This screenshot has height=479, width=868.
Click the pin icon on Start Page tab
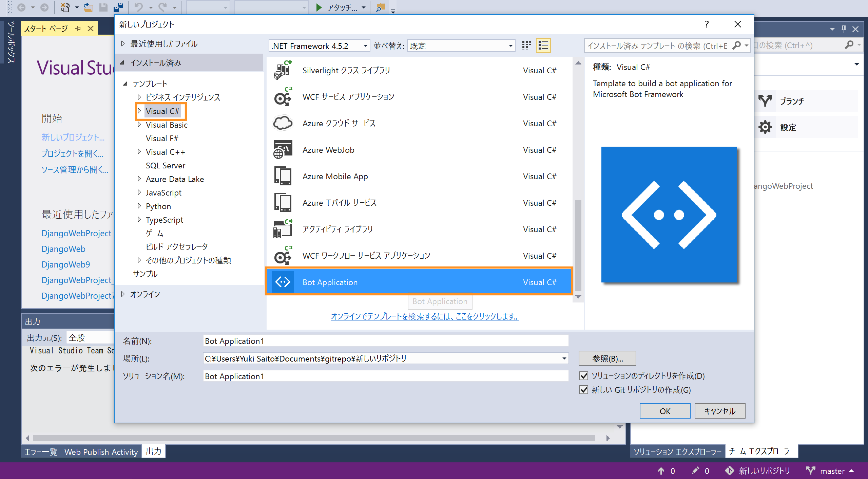[x=78, y=29]
